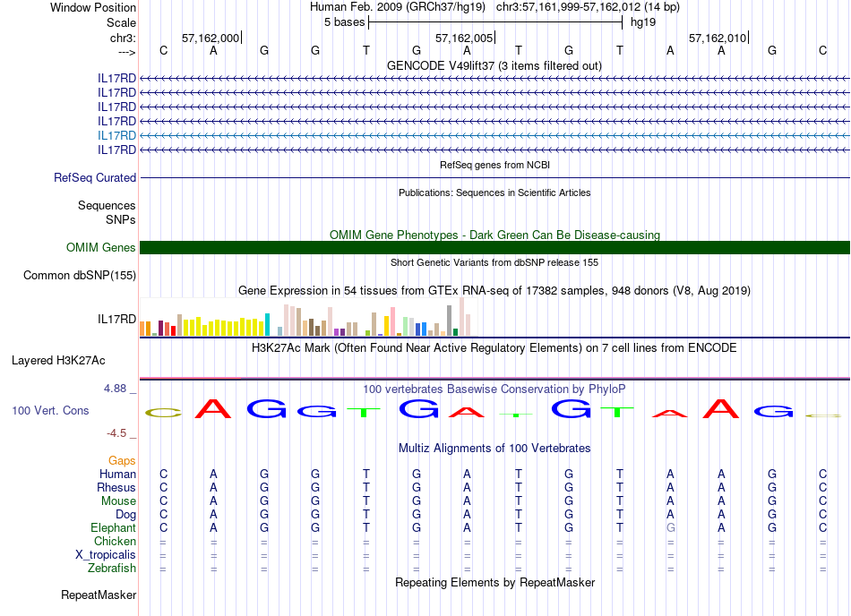
Task: Click the Mouse species label
Action: 118,501
